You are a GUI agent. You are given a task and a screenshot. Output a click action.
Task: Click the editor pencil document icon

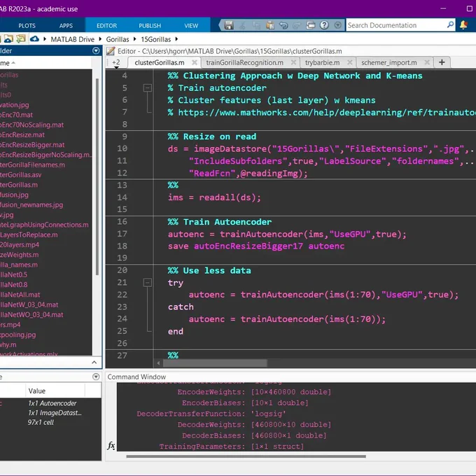point(111,51)
